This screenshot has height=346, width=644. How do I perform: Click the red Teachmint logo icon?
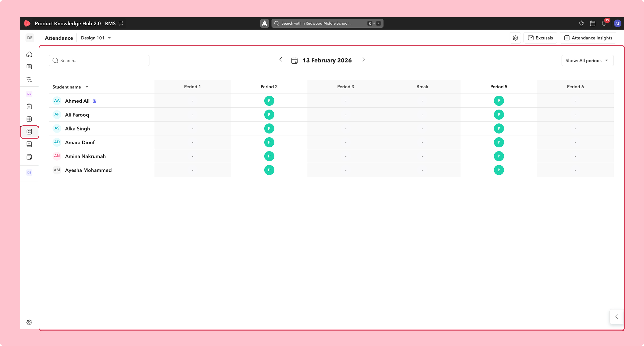click(27, 23)
